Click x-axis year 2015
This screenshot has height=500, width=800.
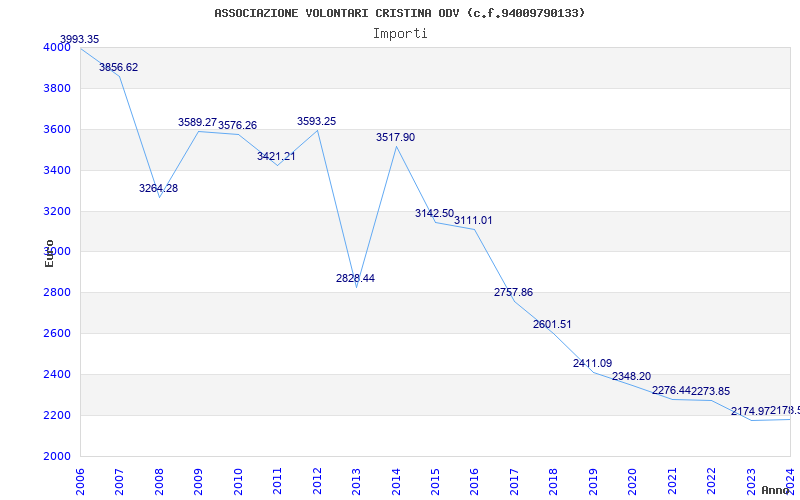[x=435, y=482]
